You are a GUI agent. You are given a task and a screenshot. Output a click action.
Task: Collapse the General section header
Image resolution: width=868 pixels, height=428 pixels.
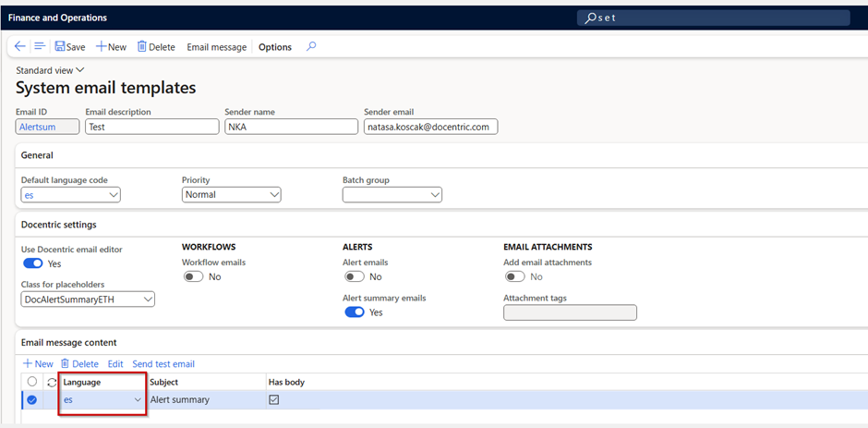pos(37,155)
